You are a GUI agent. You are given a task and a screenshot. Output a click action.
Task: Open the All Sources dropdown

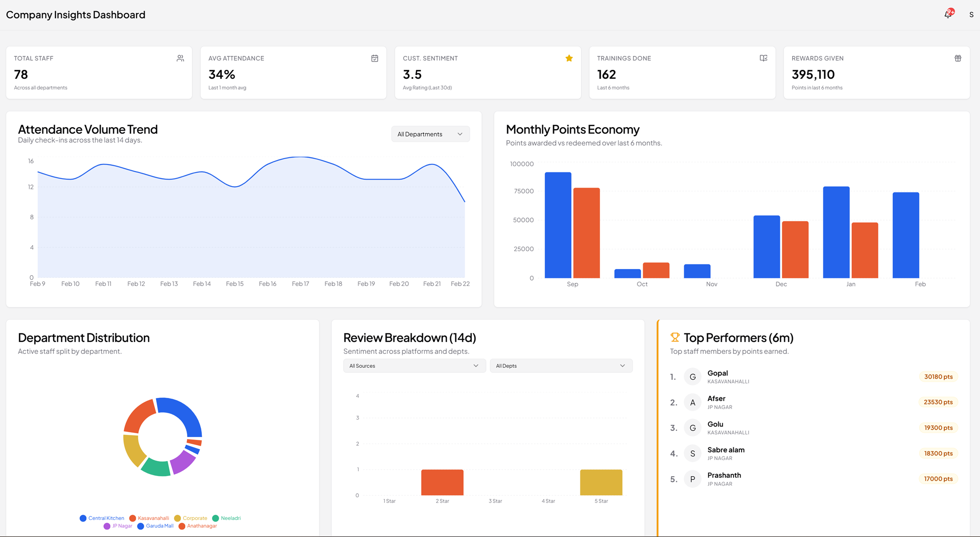click(414, 366)
